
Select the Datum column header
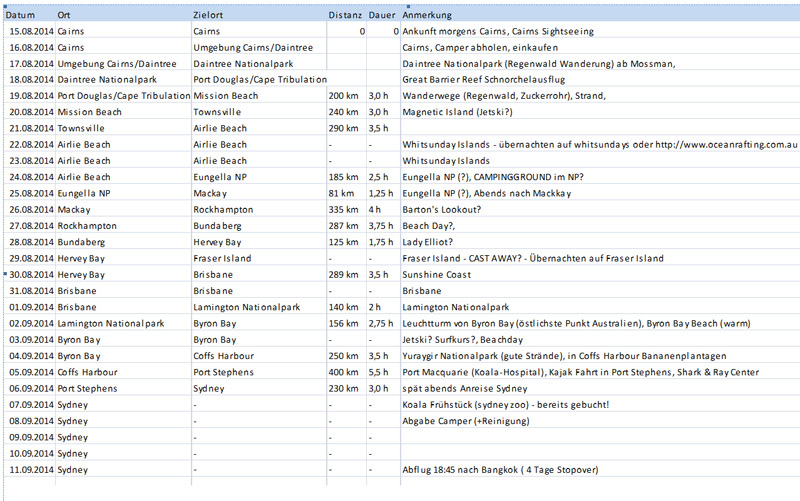coord(20,15)
